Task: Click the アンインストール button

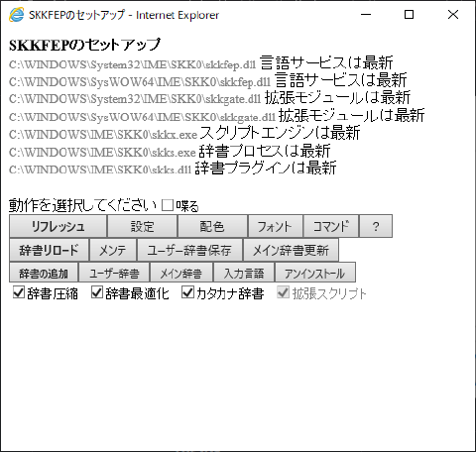Action: 315,273
